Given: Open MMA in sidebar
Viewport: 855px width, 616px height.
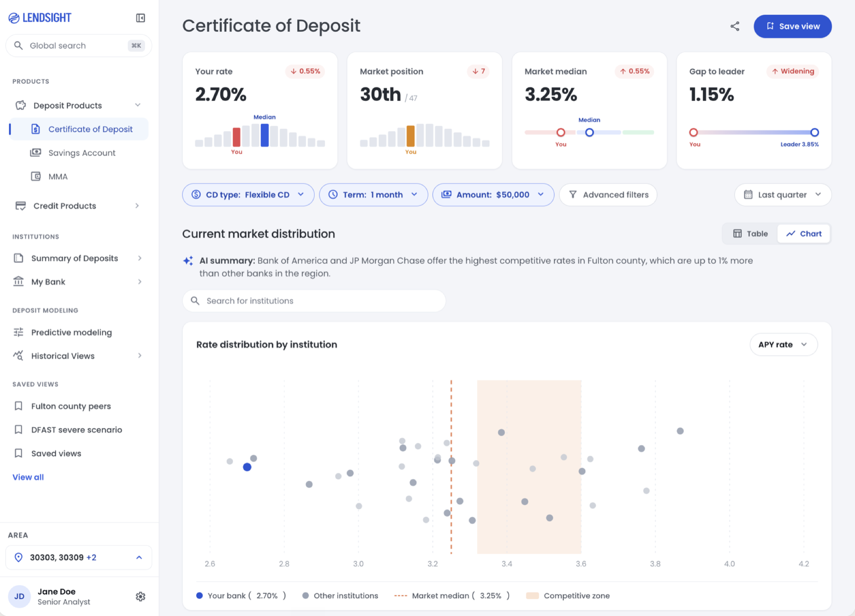Looking at the screenshot, I should click(58, 177).
